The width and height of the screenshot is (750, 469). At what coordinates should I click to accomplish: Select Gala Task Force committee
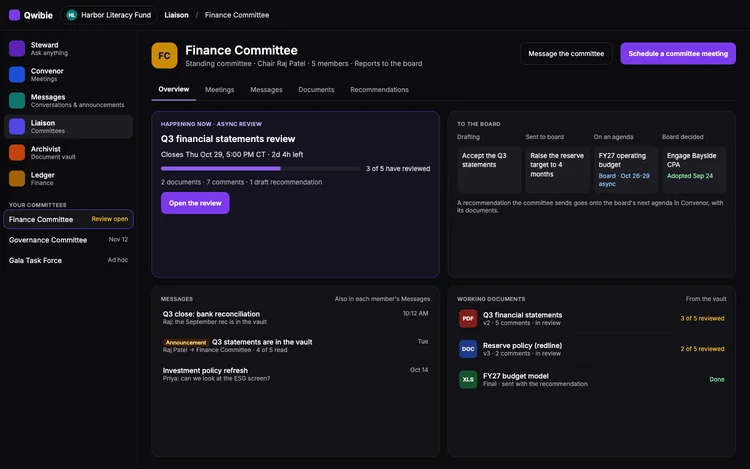[68, 261]
